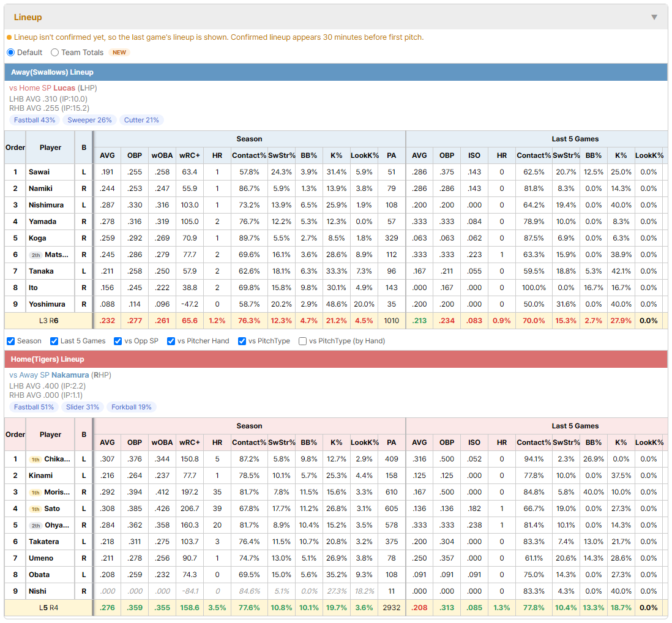Sort Tigers table by PA column
This screenshot has width=672, height=623.
[x=391, y=442]
